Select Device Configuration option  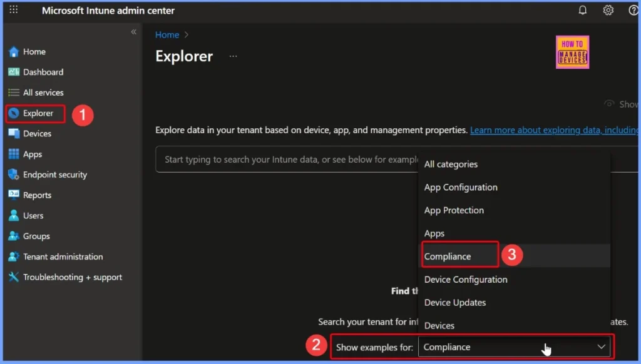[x=515, y=280]
